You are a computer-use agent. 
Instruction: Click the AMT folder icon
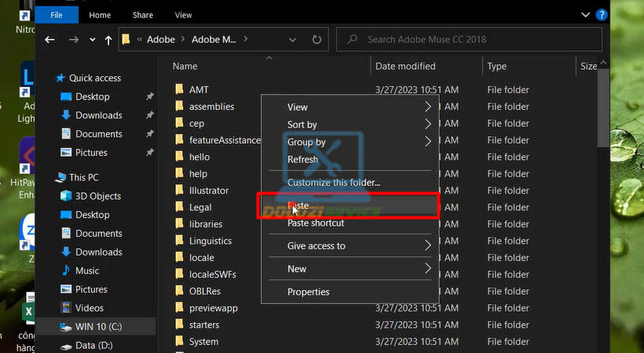coord(179,90)
